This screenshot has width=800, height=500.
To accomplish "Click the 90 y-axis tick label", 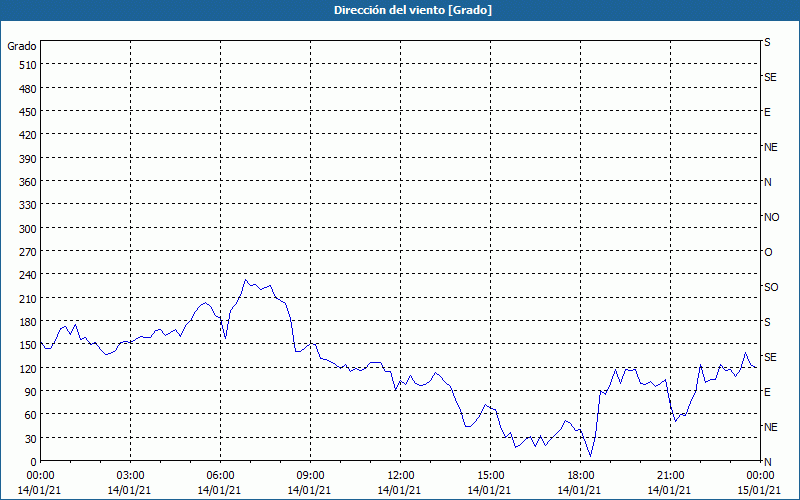I will (x=31, y=392).
